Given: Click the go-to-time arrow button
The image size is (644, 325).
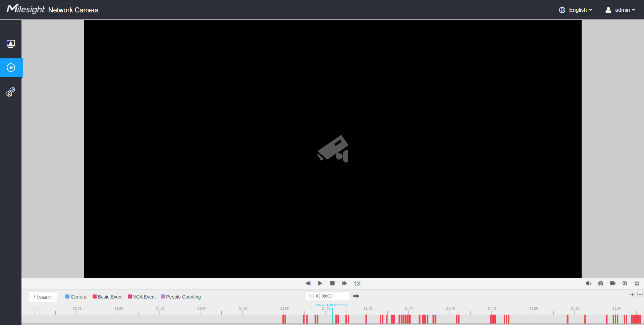Looking at the screenshot, I should pyautogui.click(x=356, y=296).
